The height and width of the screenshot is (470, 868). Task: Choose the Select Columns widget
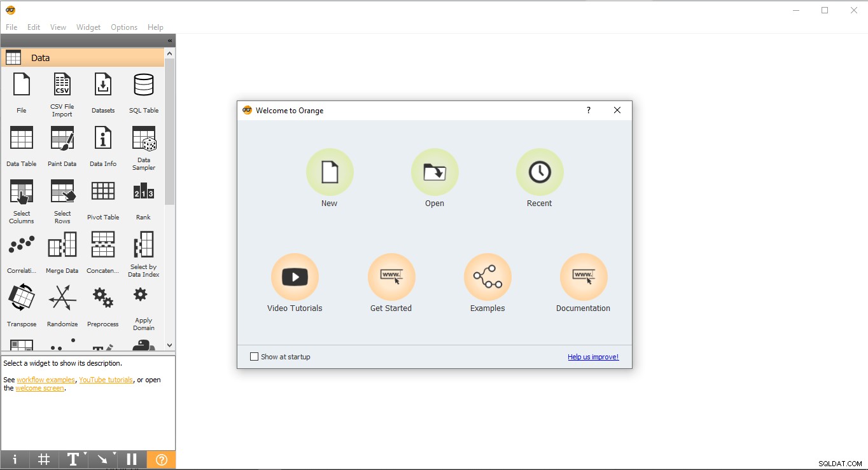click(x=22, y=191)
